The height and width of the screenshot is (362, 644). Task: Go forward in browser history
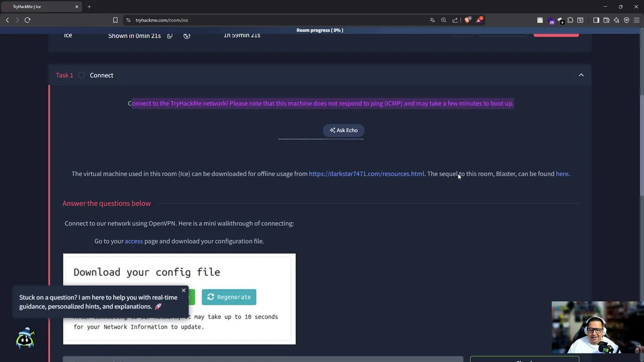coord(17,20)
